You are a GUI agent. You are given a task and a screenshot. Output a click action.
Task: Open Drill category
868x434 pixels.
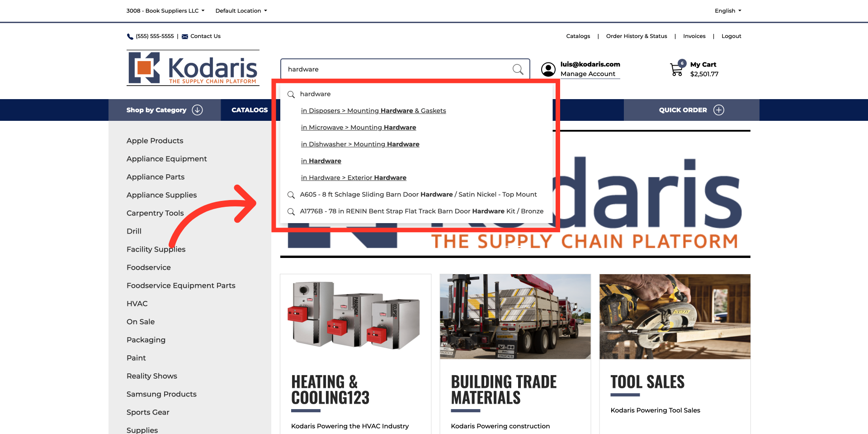(x=134, y=231)
